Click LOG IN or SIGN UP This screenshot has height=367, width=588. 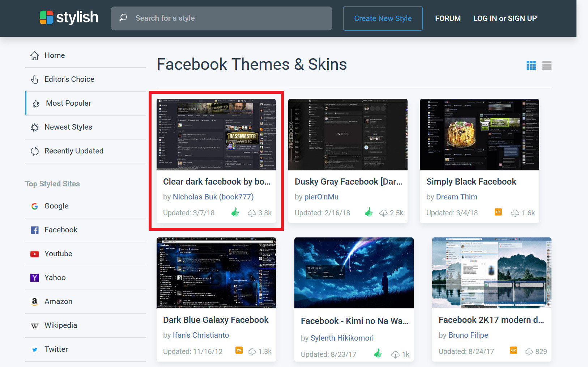coord(505,18)
